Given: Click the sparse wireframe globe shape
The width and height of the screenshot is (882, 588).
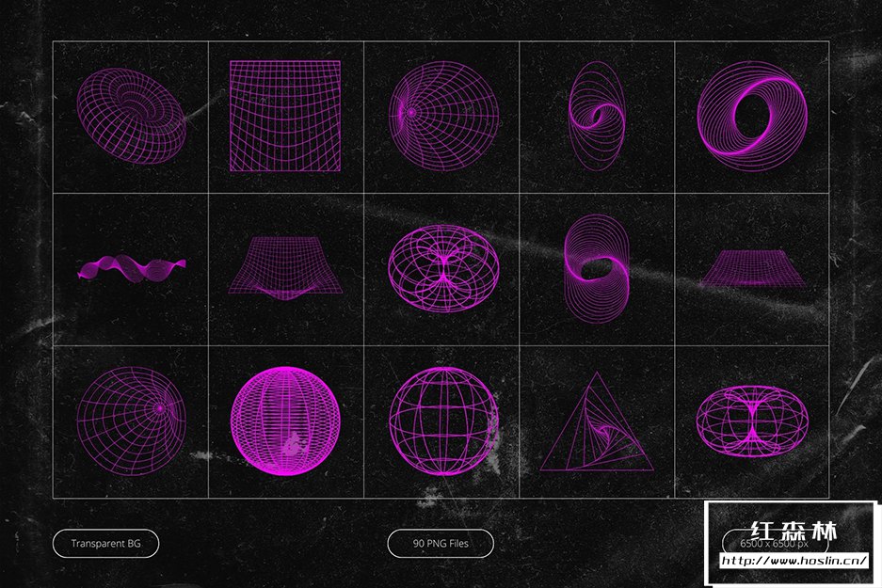Looking at the screenshot, I should click(443, 421).
